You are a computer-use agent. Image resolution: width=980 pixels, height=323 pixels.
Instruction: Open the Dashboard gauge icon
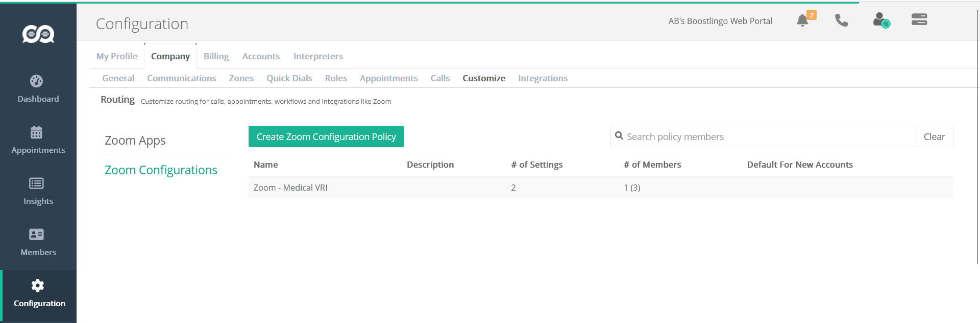(36, 81)
